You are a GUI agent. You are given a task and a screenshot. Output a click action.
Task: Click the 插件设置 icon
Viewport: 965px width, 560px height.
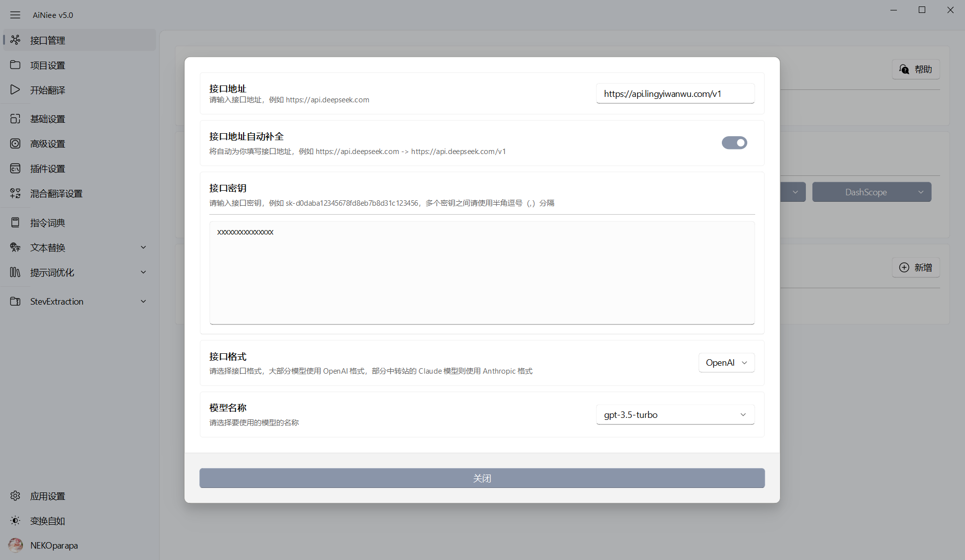[x=15, y=168]
